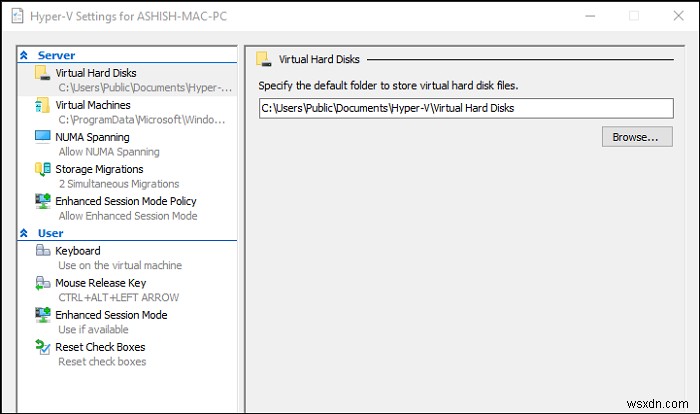Click the 'C:\Users\Public\Documents\Hyper-...' sidebar path
700x414 pixels.
pyautogui.click(x=145, y=88)
